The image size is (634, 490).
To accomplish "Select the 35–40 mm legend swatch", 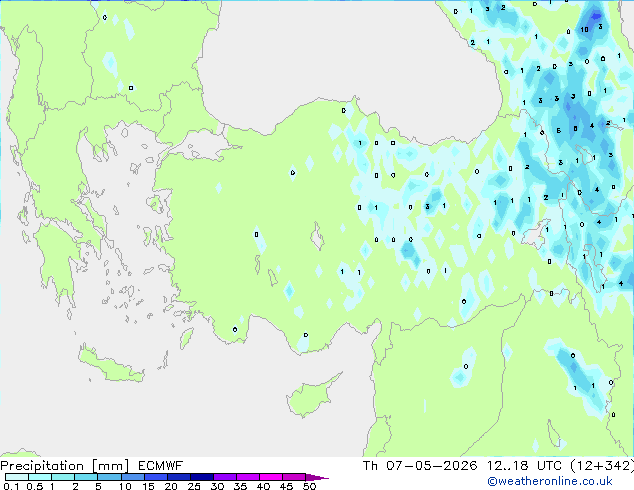I will coord(247,477).
